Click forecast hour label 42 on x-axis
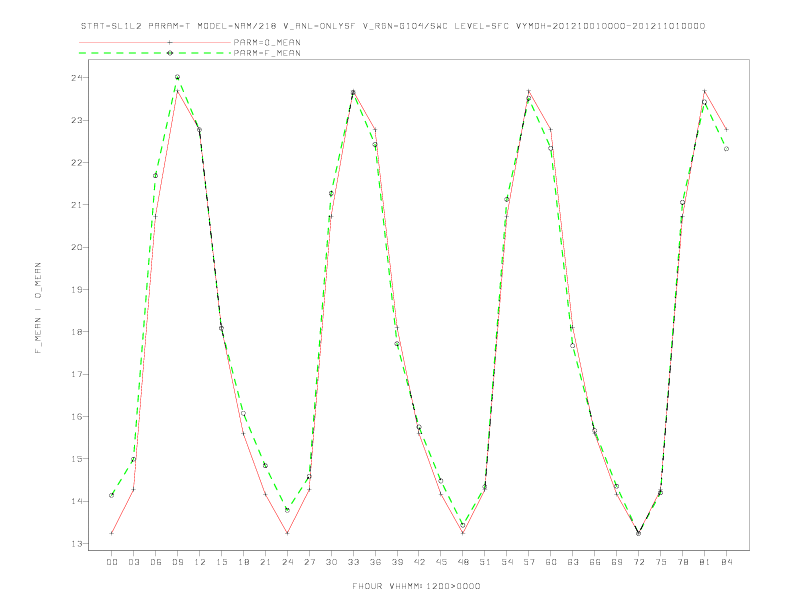 coord(419,562)
